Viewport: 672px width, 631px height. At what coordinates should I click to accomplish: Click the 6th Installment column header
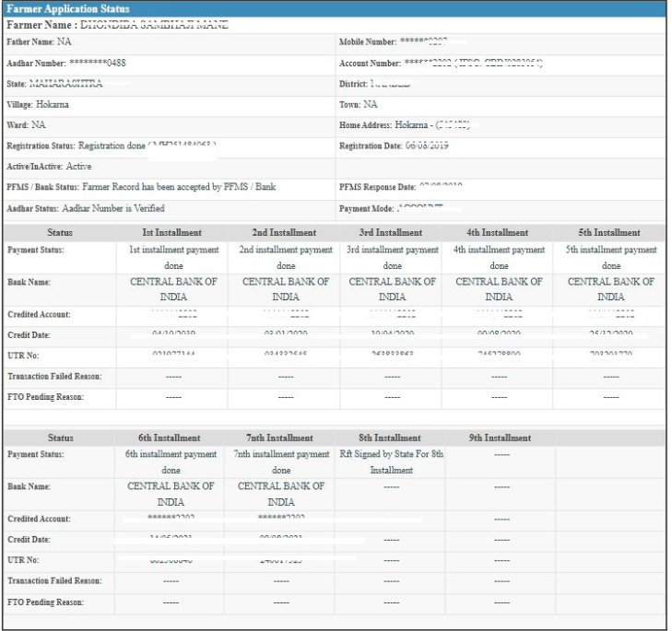pos(170,438)
